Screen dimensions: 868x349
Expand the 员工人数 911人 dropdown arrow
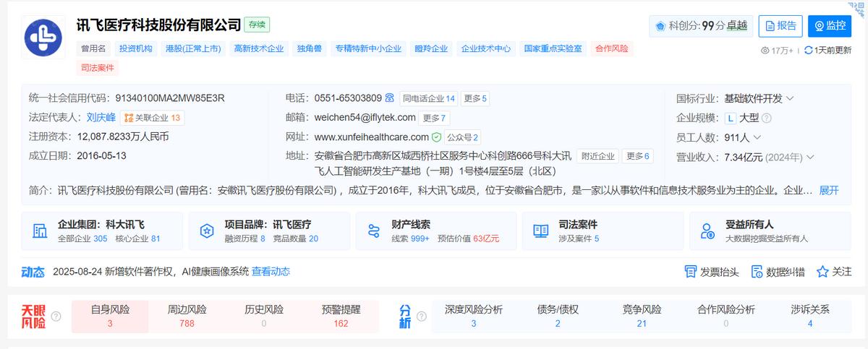(x=757, y=137)
